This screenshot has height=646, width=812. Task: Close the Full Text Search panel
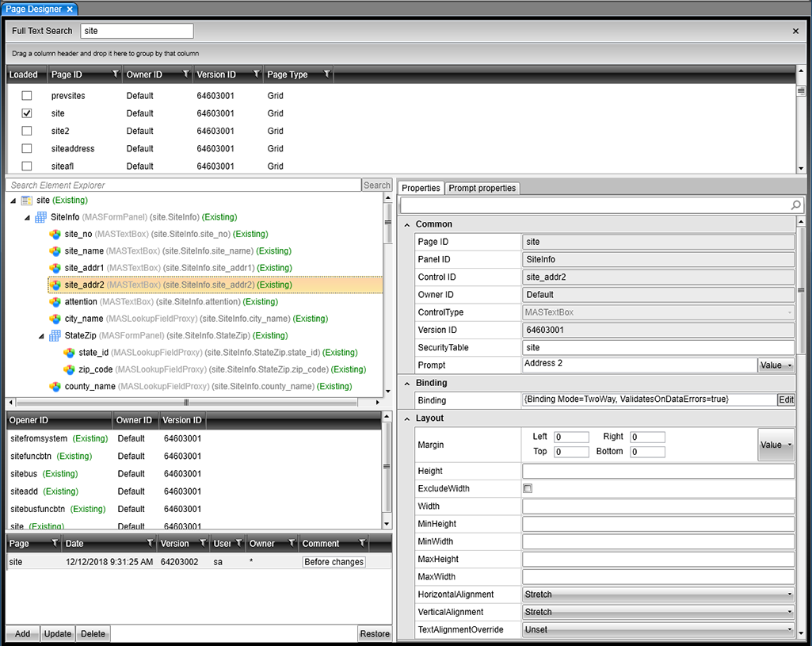tap(795, 31)
